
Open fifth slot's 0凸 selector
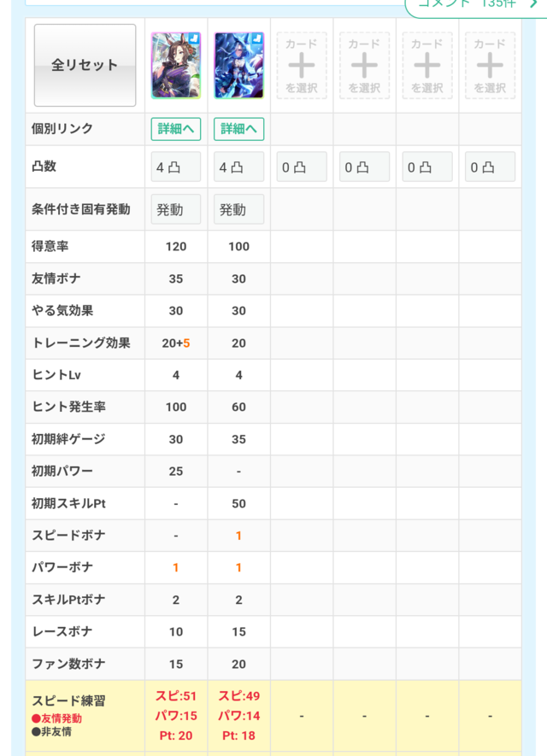[x=427, y=167]
